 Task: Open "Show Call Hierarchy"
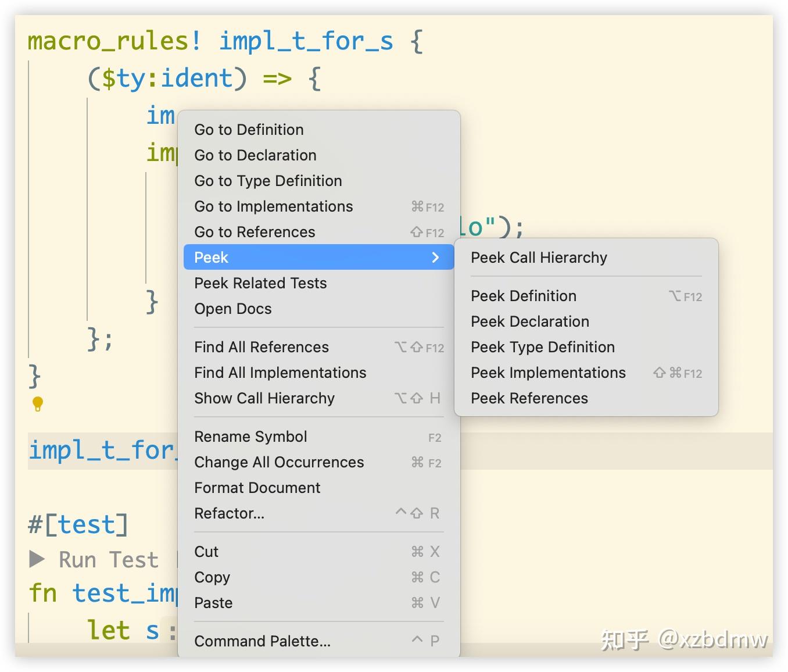pyautogui.click(x=264, y=398)
